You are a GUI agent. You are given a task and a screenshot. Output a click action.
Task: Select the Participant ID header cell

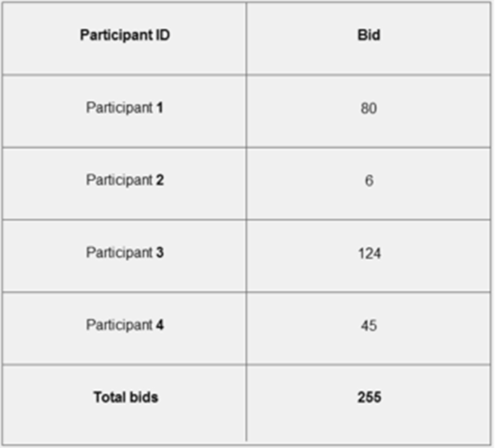(125, 38)
